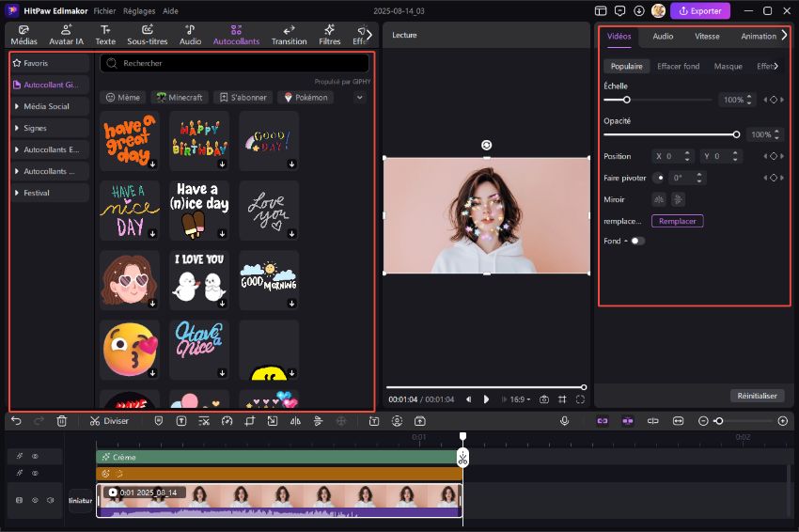Screen dimensions: 799x532
Task: Toggle the purple link-clips magnet icon
Action: [603, 421]
